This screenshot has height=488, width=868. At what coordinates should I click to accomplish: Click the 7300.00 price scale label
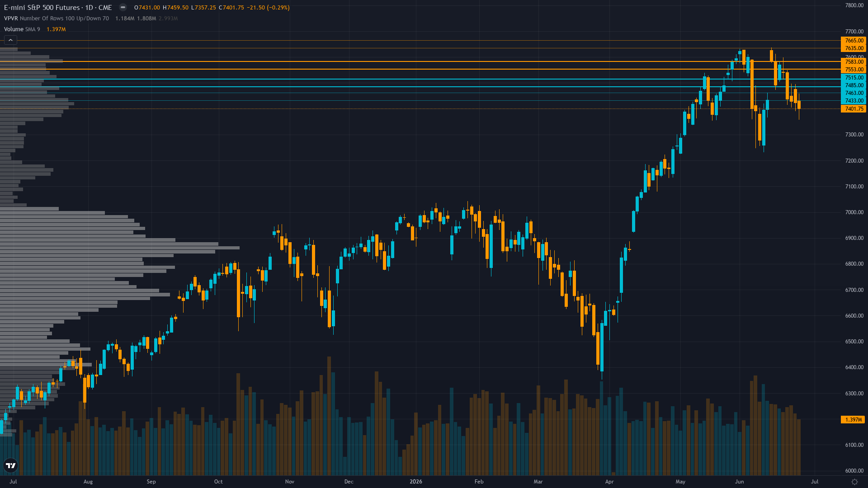point(854,135)
